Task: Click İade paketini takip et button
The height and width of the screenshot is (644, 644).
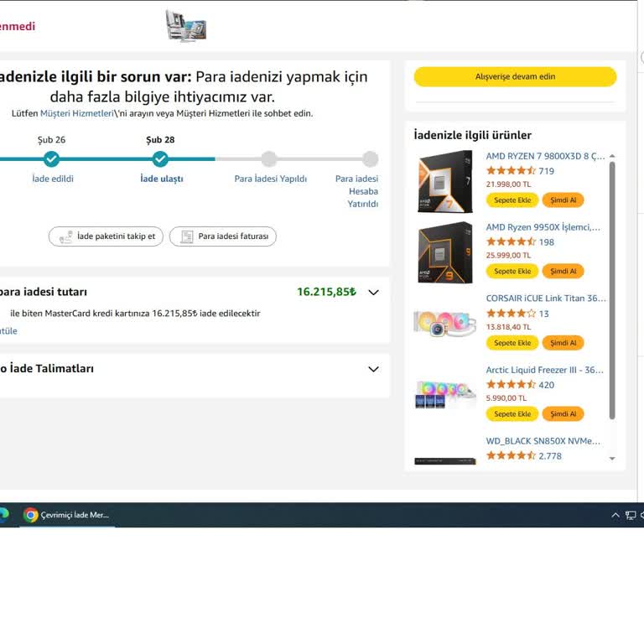Action: coord(106,236)
